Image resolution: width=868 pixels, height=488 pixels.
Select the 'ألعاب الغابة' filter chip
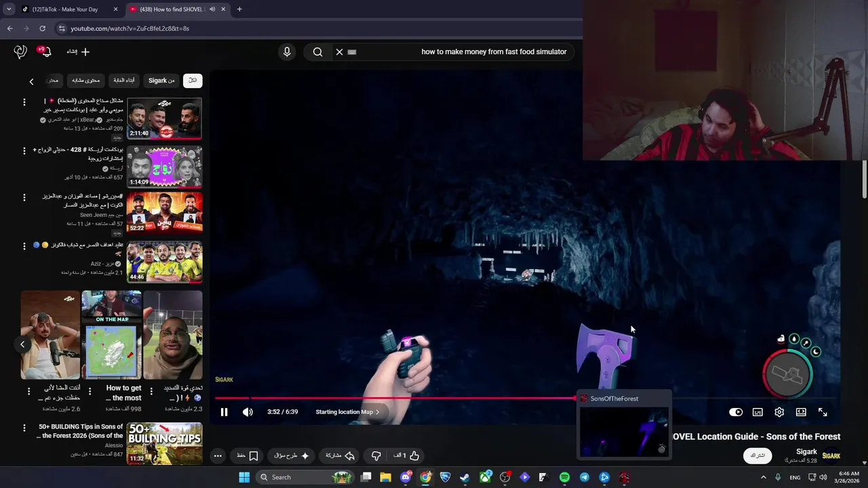(x=123, y=80)
